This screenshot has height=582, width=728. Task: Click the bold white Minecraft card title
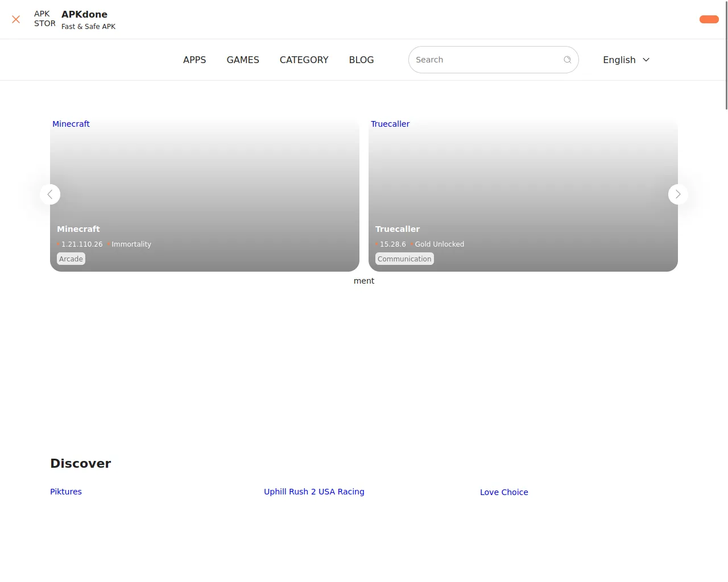(78, 229)
